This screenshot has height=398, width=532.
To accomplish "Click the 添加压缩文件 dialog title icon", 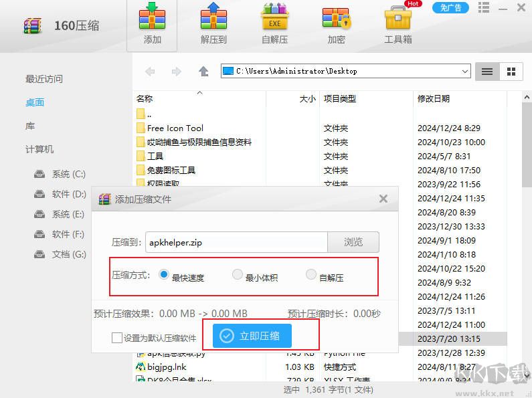I will point(105,199).
